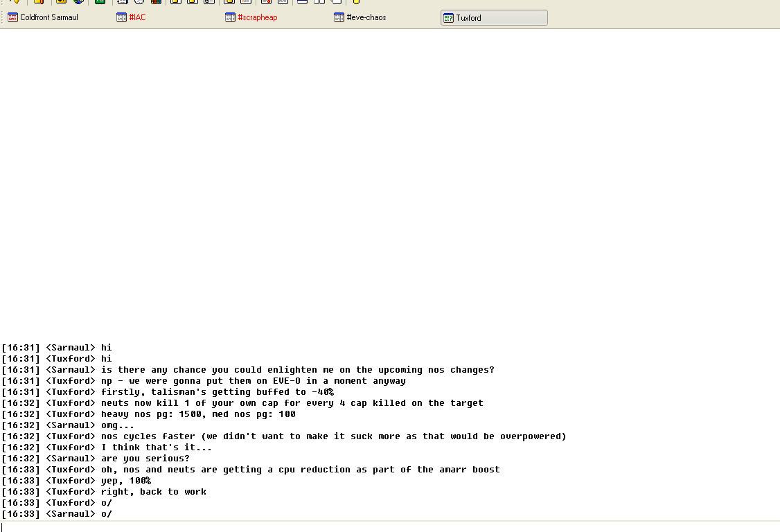Click Sarmaul's "omg..." message

(x=68, y=425)
